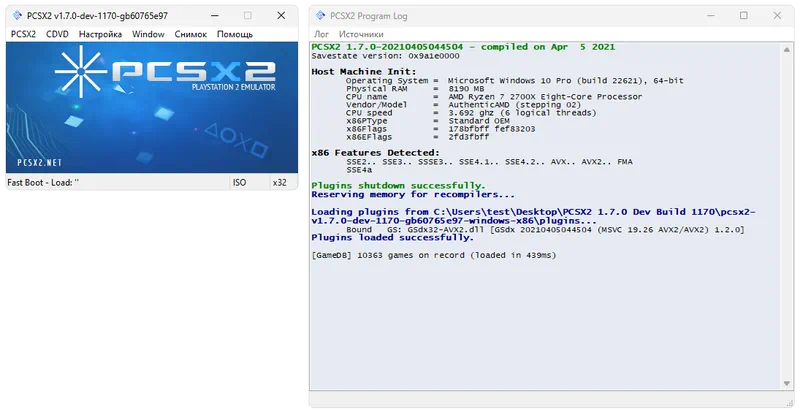Click the PCSX2.NET text on splash

pos(39,163)
